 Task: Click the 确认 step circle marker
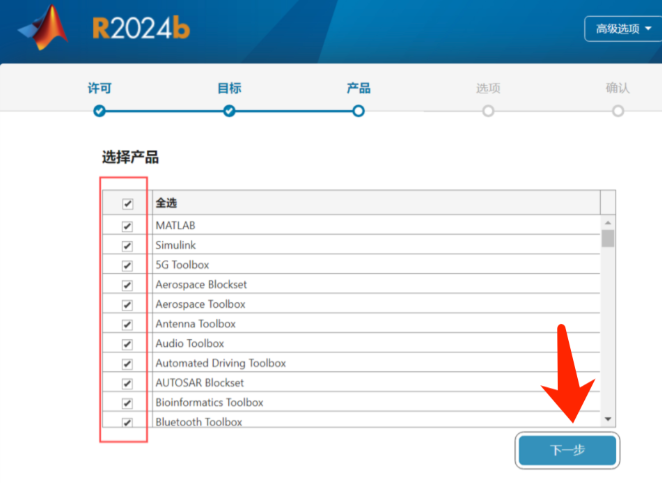coord(618,111)
